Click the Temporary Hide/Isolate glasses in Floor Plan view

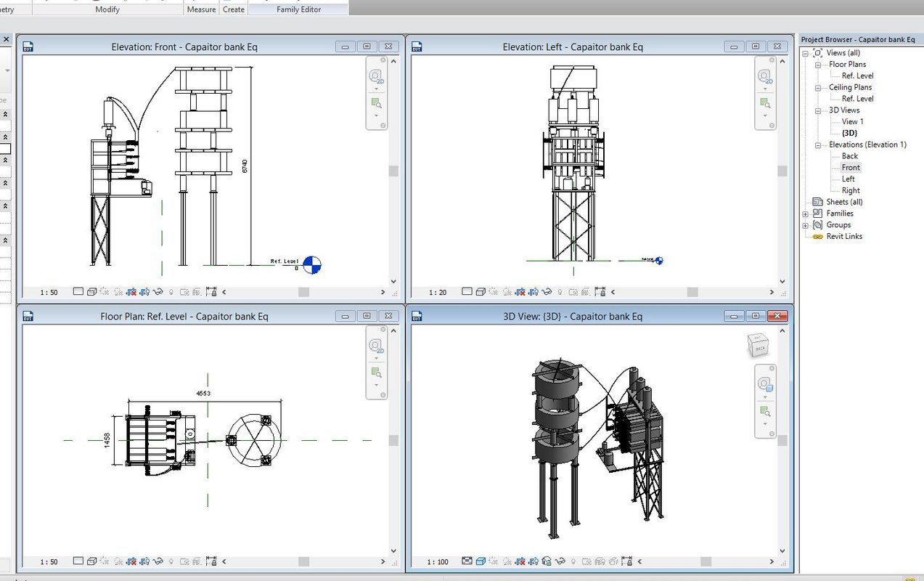coord(158,561)
